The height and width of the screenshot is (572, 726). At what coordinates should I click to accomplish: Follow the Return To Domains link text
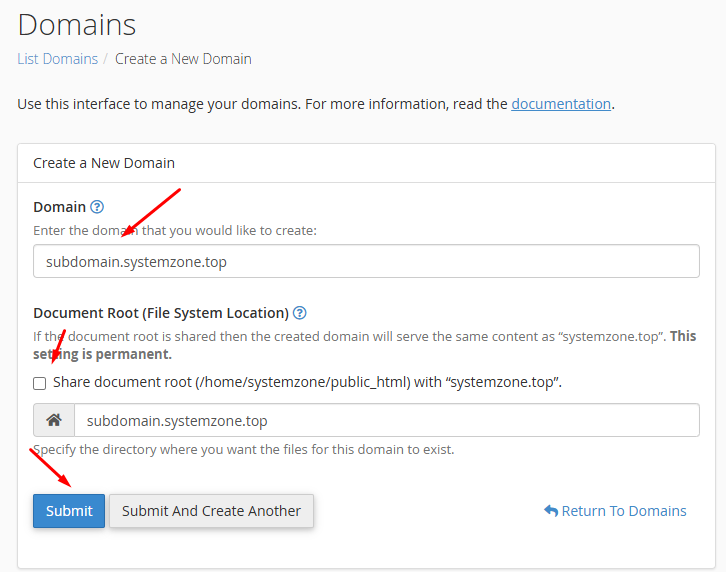coord(624,511)
